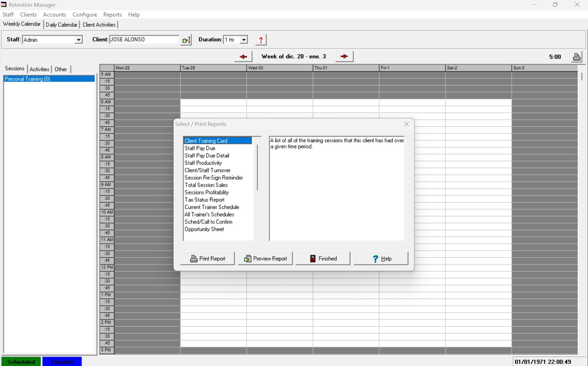588x366 pixels.
Task: Click the Print Report button
Action: 208,259
